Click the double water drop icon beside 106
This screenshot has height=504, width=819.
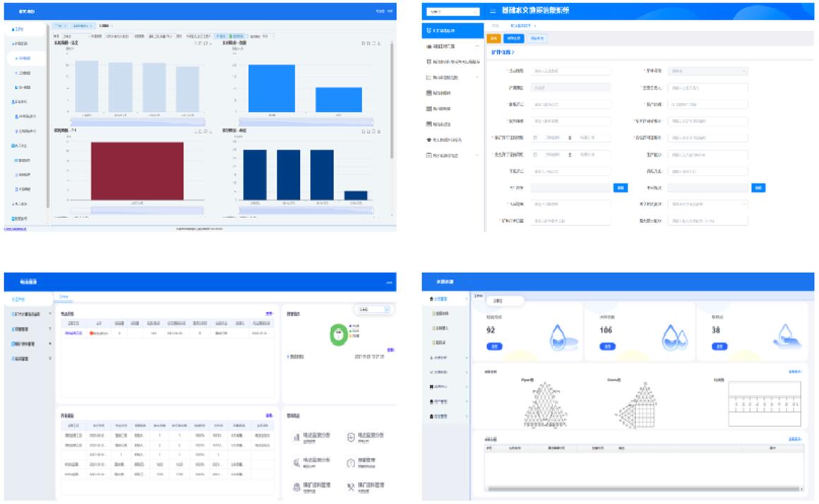coord(672,337)
